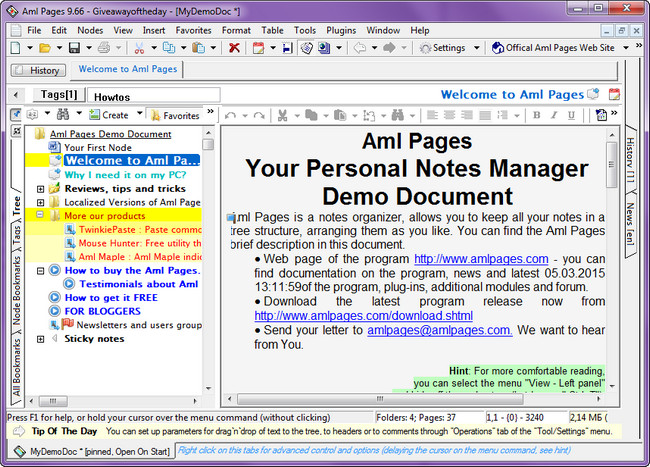Open the Favorites menu
The image size is (650, 467).
tap(193, 30)
